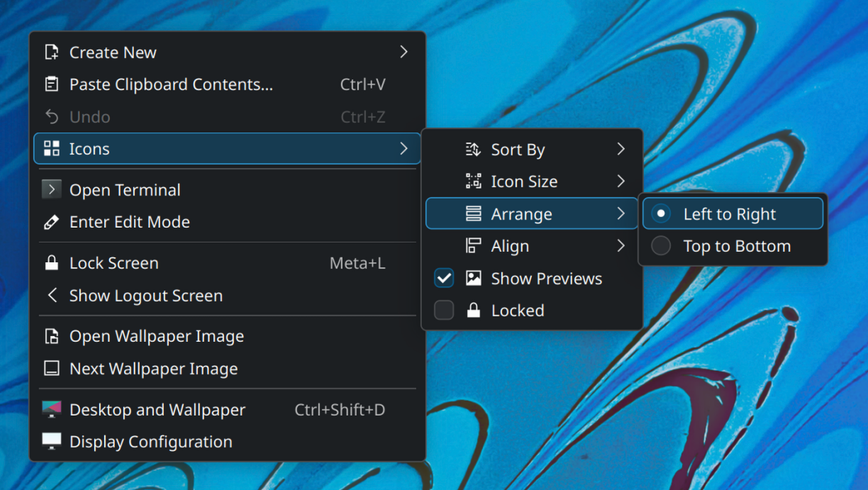Click the Ctrl+V shortcut text
This screenshot has height=490, width=868.
click(362, 84)
